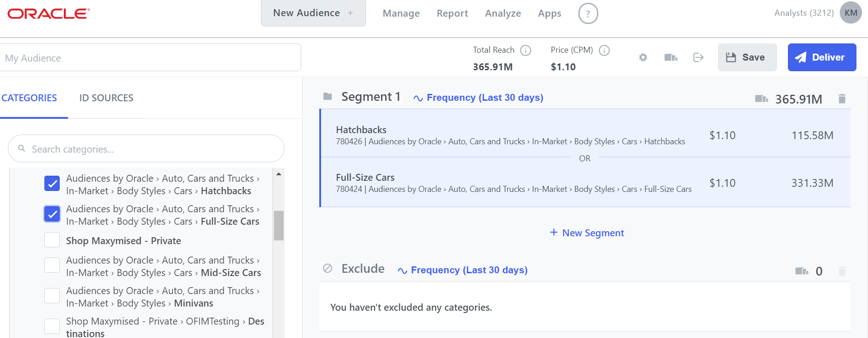Screen dimensions: 868x338
Task: Open audience settings gear icon
Action: coord(643,57)
